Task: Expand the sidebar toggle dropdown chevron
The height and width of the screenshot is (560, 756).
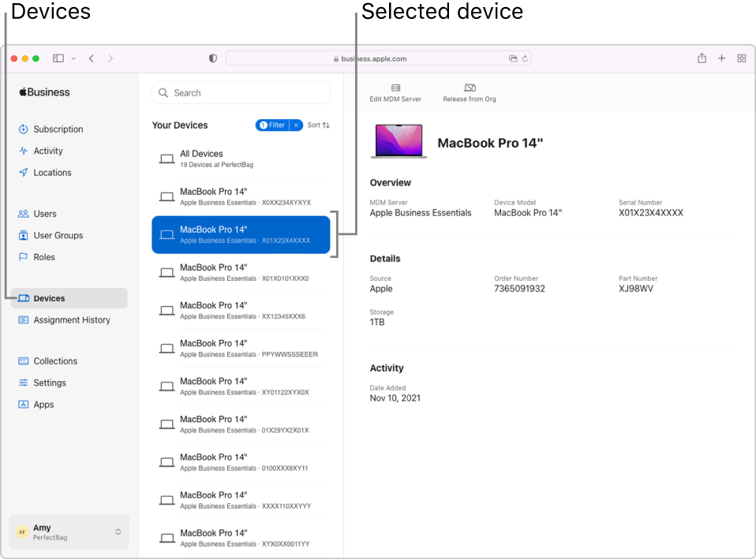Action: (73, 58)
